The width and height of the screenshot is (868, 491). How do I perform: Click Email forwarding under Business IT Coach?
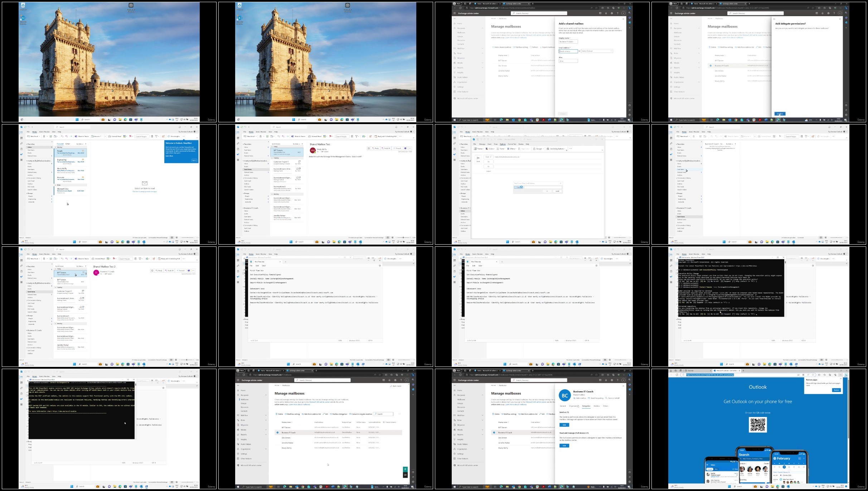point(596,398)
